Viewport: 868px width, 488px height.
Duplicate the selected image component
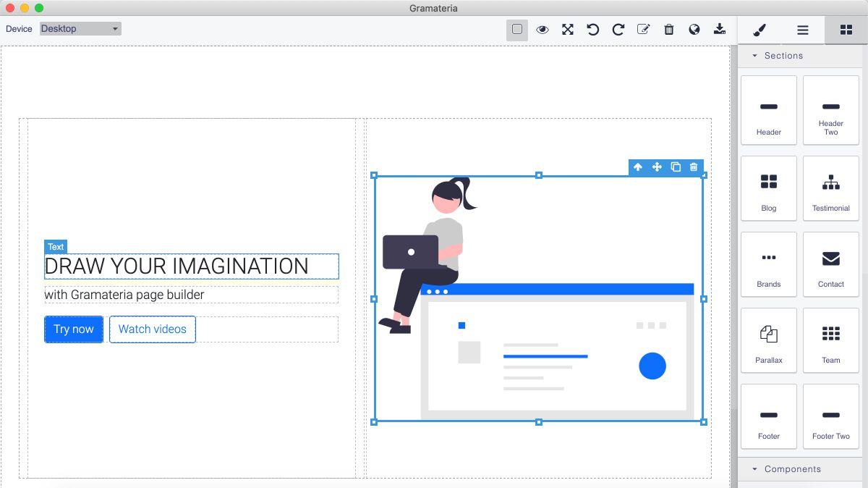(x=676, y=167)
